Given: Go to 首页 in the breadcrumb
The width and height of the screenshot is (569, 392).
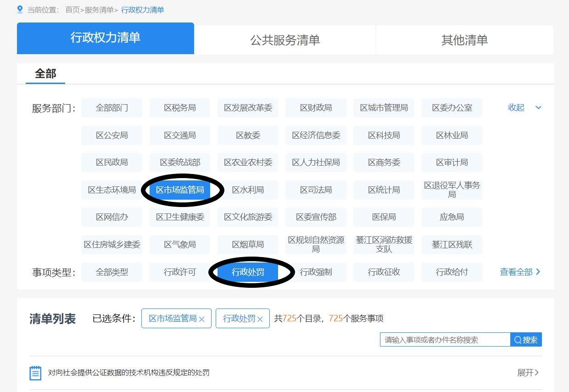Looking at the screenshot, I should point(72,10).
